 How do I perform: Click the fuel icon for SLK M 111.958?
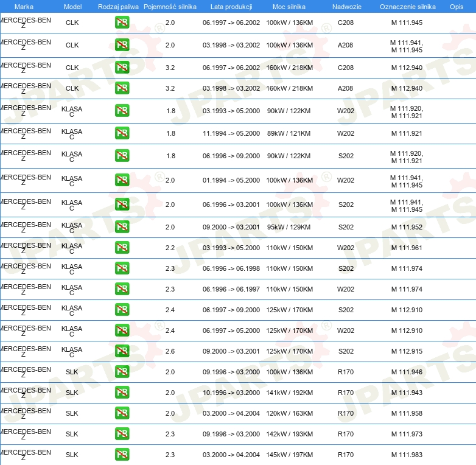click(x=122, y=413)
